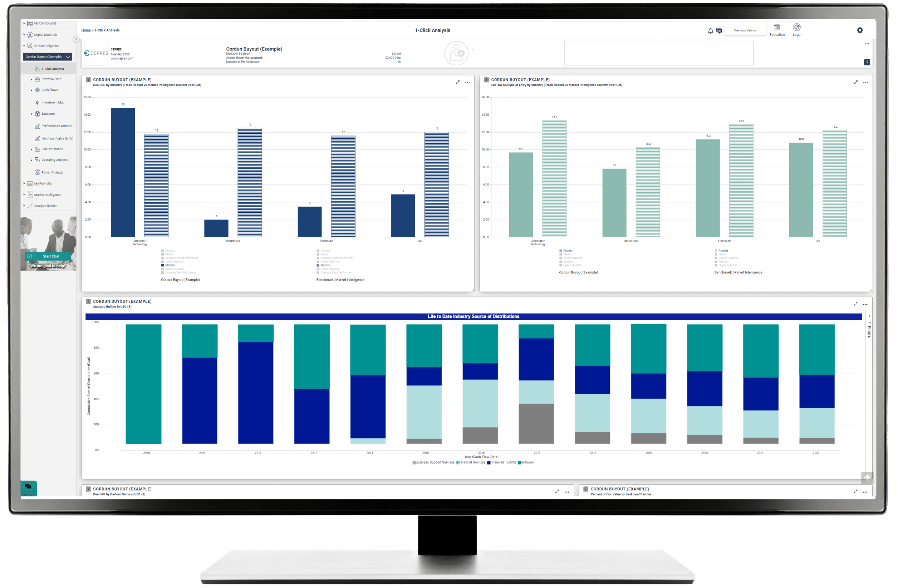This screenshot has width=898, height=588.
Task: Toggle Median legend for Cordun Buyout IRR
Action: pyautogui.click(x=168, y=265)
